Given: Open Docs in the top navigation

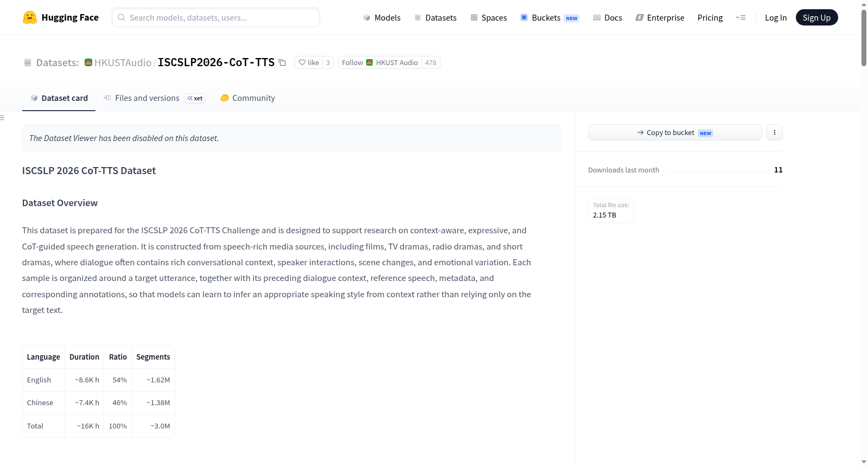Looking at the screenshot, I should point(608,17).
